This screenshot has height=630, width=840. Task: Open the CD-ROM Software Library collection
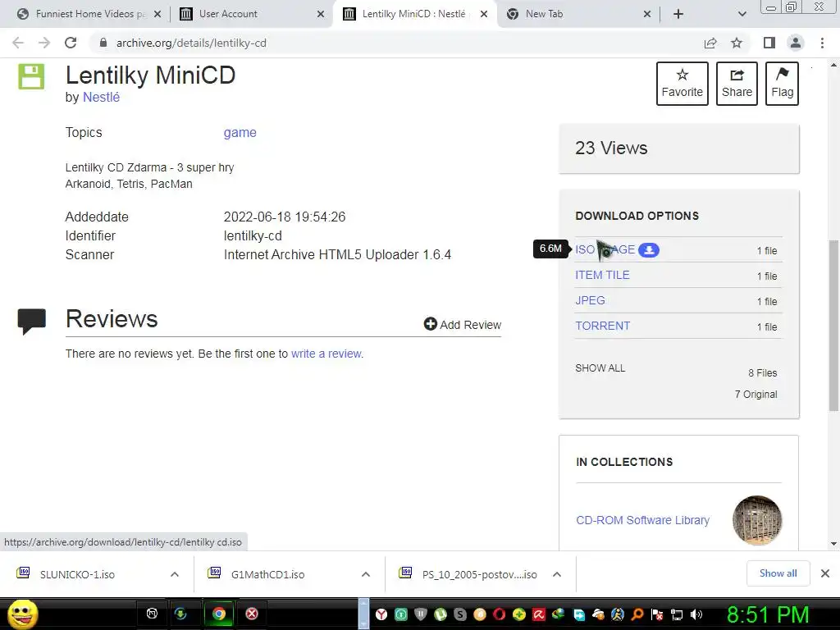pyautogui.click(x=642, y=520)
